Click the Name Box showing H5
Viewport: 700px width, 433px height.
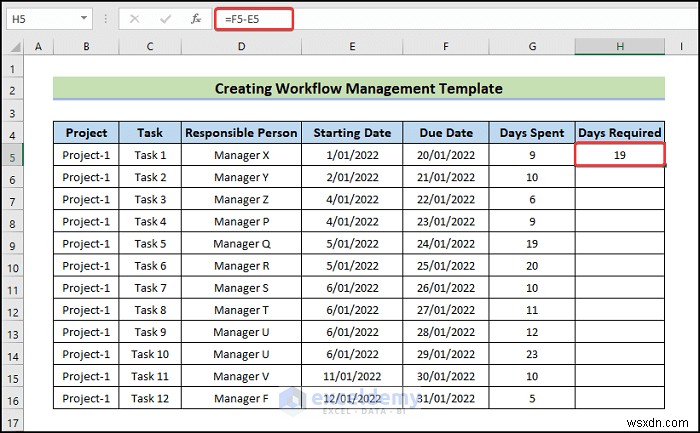click(49, 19)
